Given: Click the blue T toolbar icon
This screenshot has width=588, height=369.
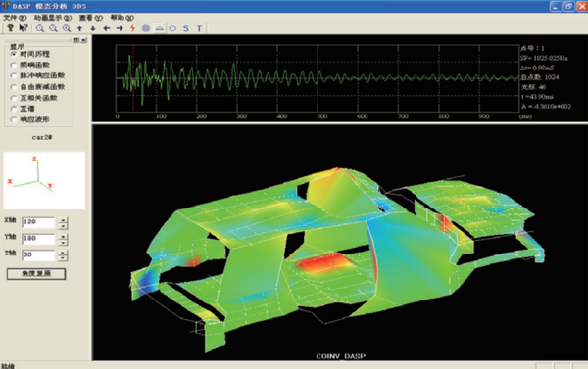Looking at the screenshot, I should 199,28.
